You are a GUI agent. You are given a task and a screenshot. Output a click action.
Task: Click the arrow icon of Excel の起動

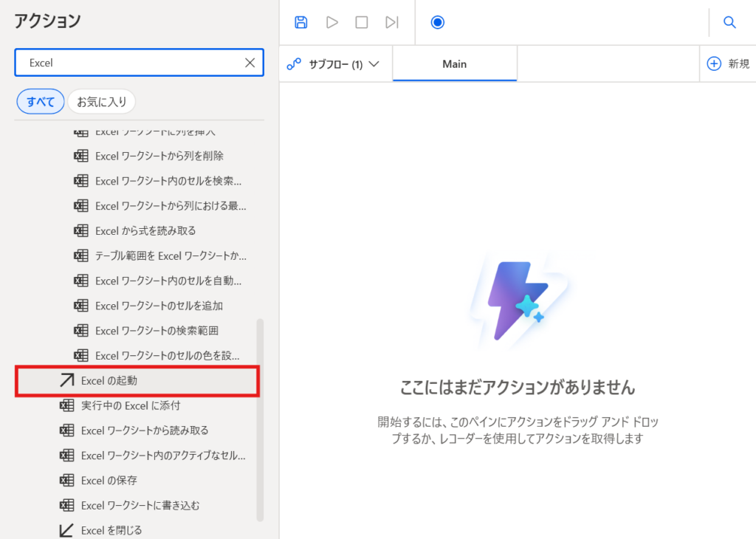[66, 380]
